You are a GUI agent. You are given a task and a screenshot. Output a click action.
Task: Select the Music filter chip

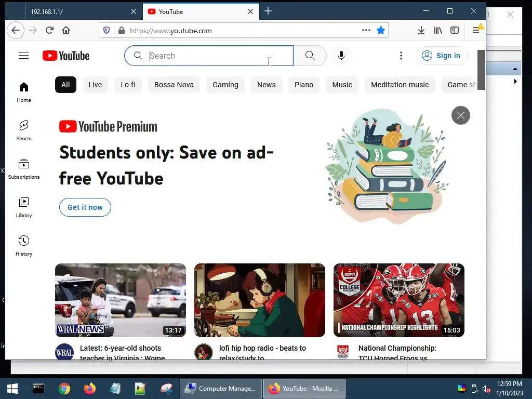pyautogui.click(x=342, y=85)
